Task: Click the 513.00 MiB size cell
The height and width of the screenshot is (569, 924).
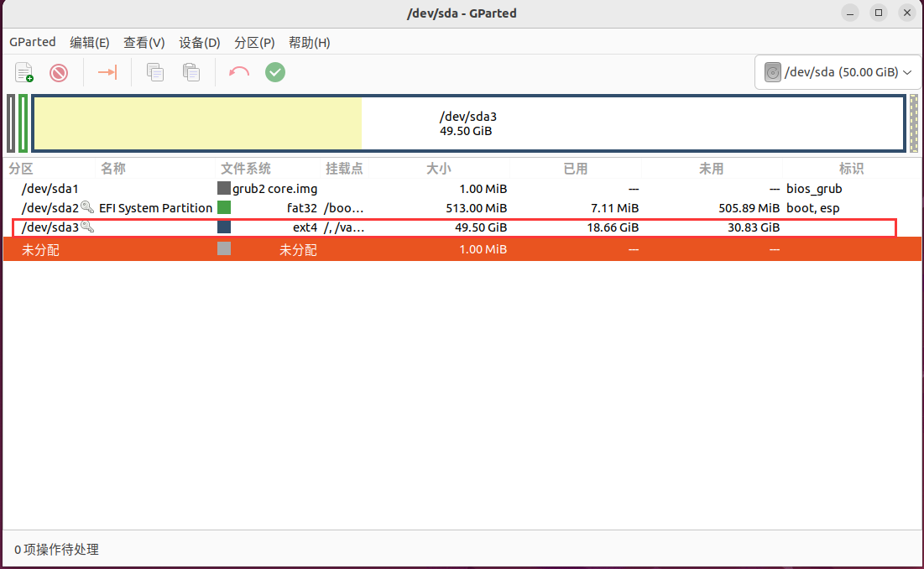Action: [x=476, y=208]
